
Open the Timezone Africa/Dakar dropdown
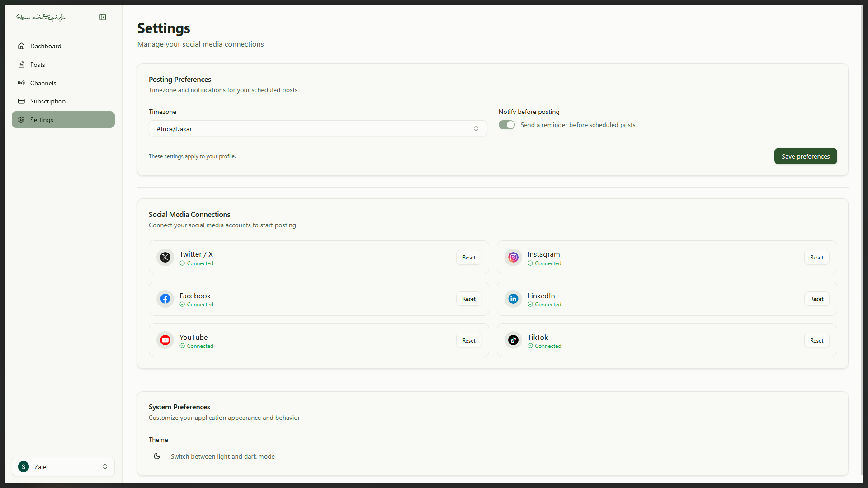[317, 129]
